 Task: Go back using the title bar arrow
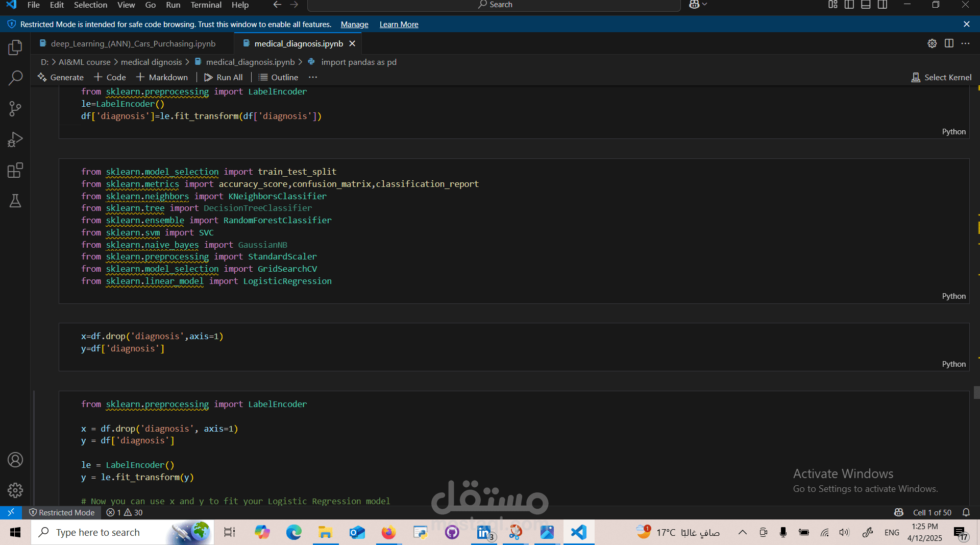coord(277,5)
